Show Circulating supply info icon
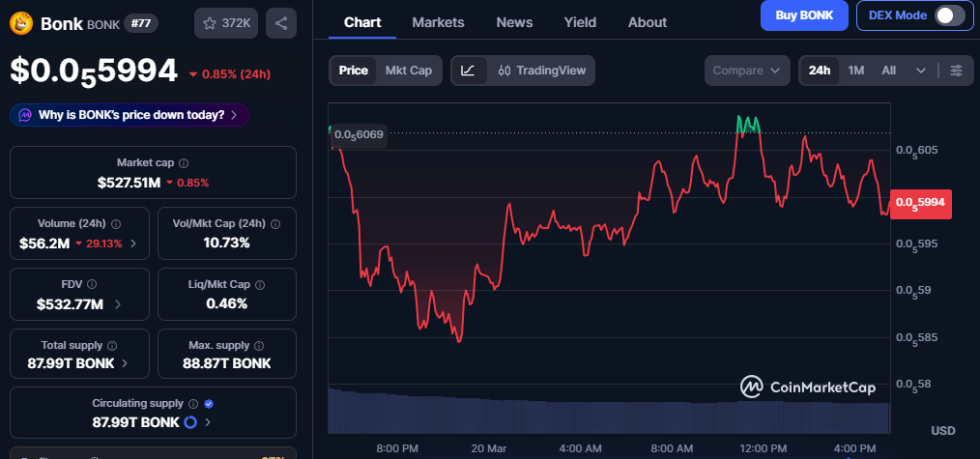 (x=193, y=403)
